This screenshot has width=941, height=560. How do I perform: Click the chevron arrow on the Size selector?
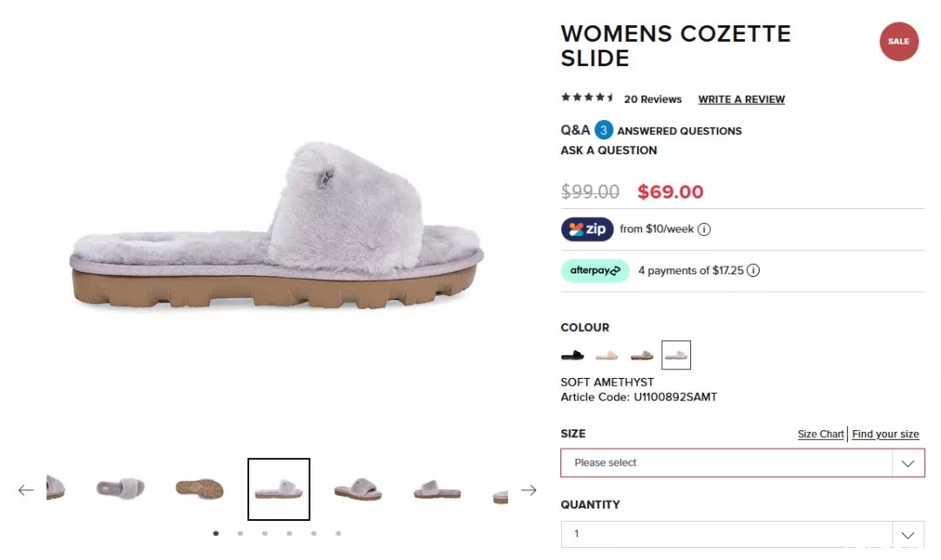tap(907, 462)
